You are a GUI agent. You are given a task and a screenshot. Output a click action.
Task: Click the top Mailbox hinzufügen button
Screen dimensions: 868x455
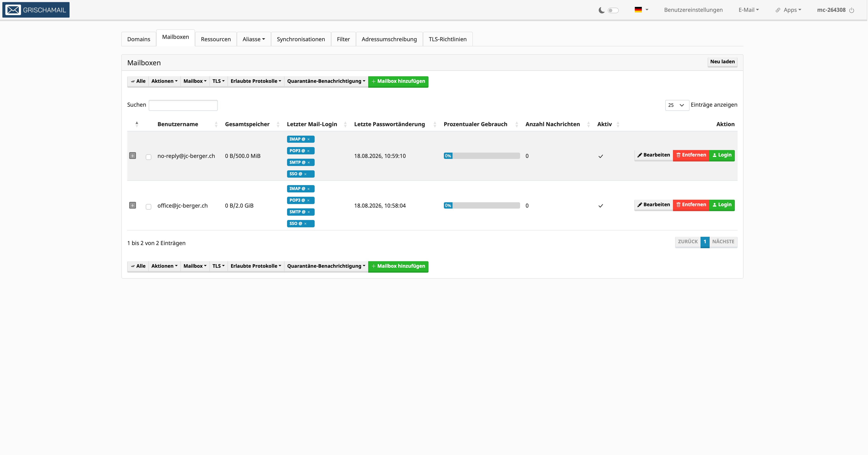click(398, 82)
